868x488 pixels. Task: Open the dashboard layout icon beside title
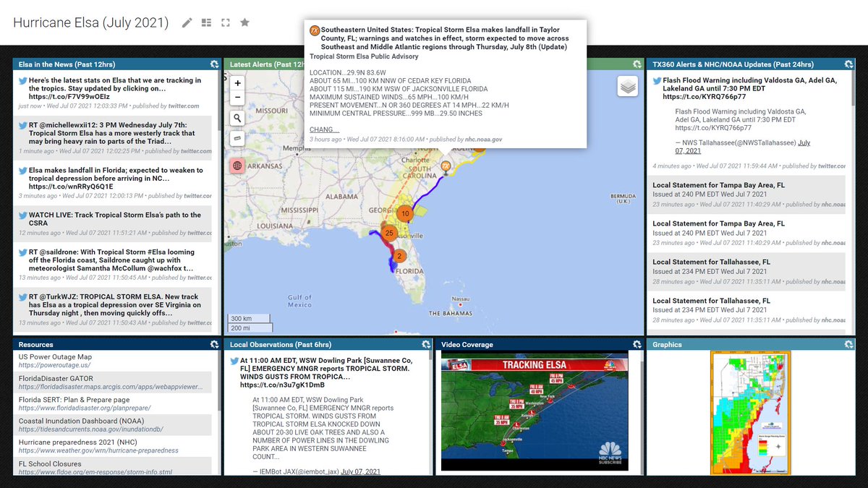pyautogui.click(x=206, y=22)
